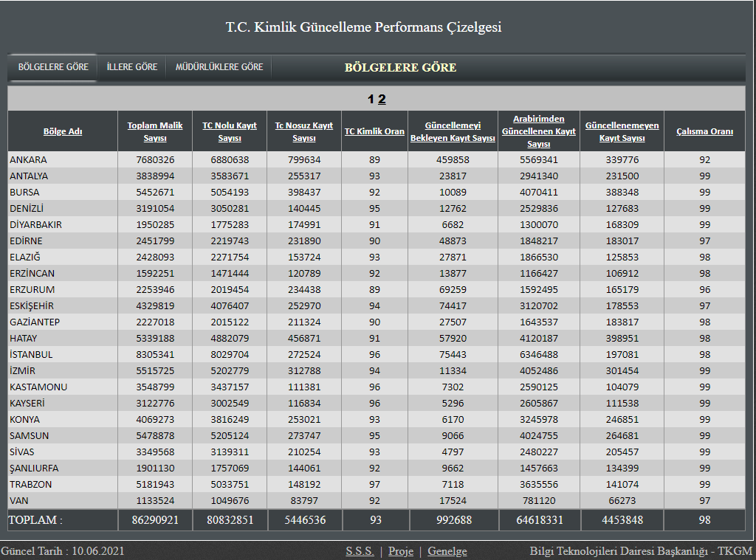Sort by Arabirimden Güncellenen Kayıt Sayısı
The width and height of the screenshot is (756, 560).
click(539, 131)
